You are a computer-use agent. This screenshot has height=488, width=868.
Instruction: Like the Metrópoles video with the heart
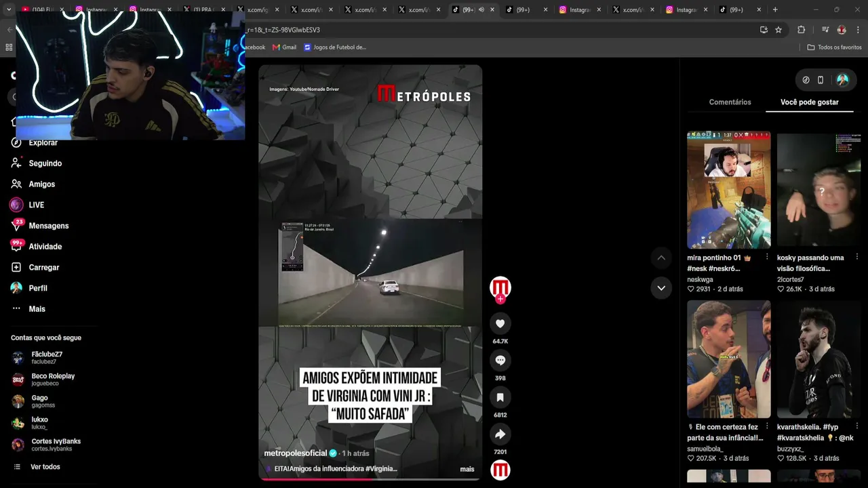pyautogui.click(x=500, y=323)
